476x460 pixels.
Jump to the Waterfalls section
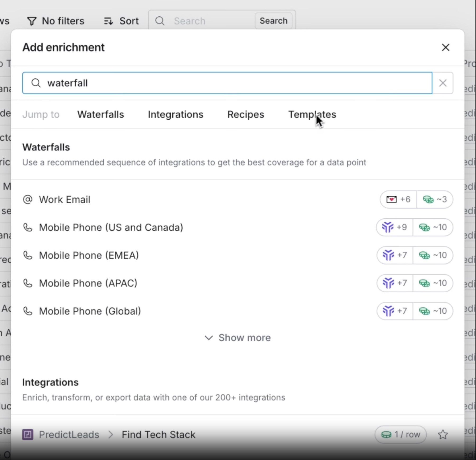coord(100,115)
